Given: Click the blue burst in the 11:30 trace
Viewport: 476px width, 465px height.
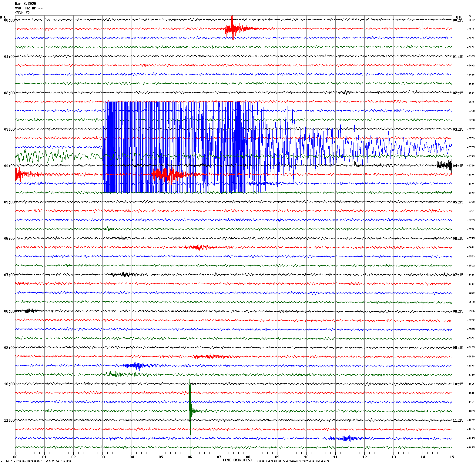Looking at the screenshot, I should click(345, 438).
